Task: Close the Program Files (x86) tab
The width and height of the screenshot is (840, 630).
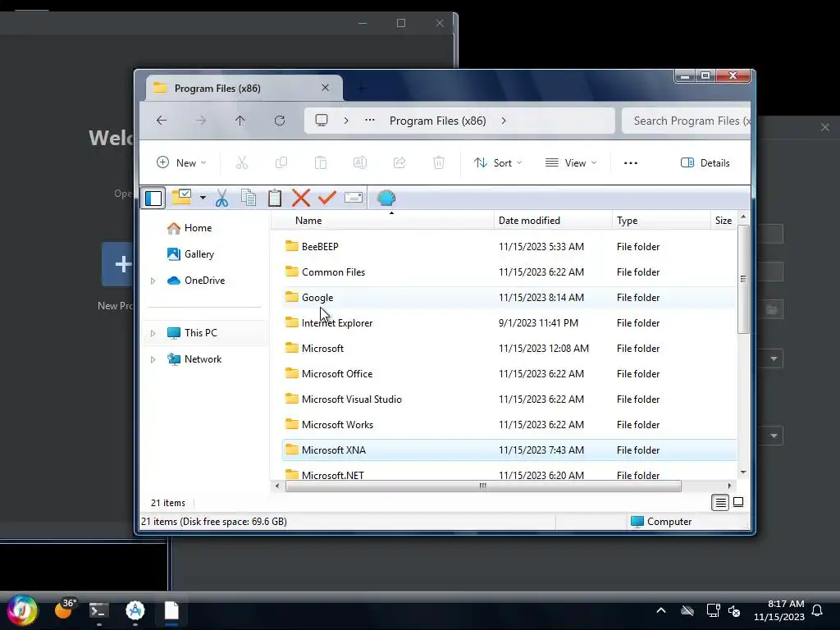Action: [325, 87]
